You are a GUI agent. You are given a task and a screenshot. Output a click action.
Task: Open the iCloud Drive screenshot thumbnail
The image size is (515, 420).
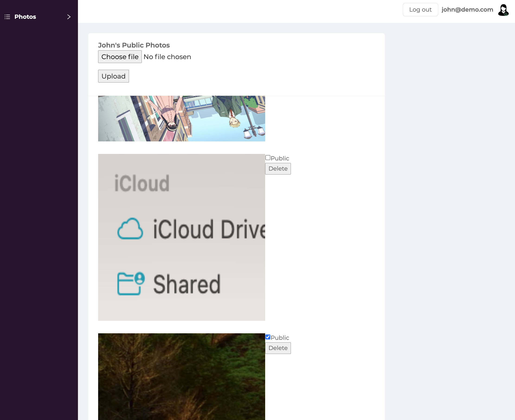(x=181, y=237)
